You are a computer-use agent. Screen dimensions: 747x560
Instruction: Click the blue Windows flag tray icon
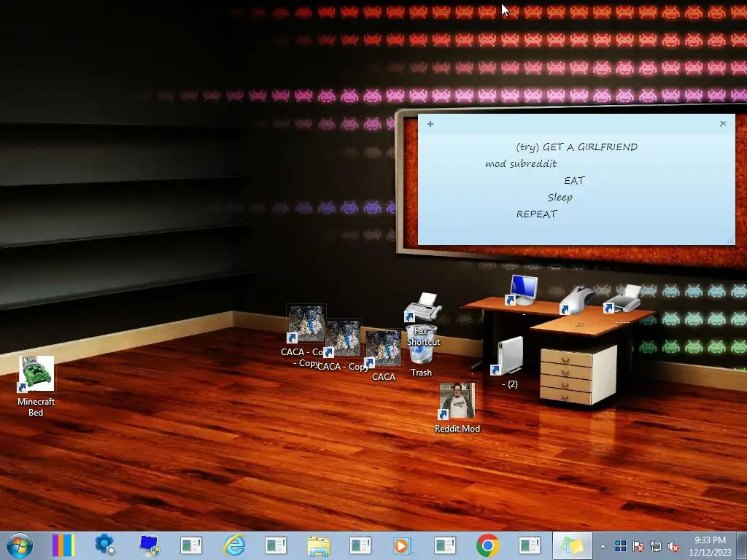pos(620,546)
